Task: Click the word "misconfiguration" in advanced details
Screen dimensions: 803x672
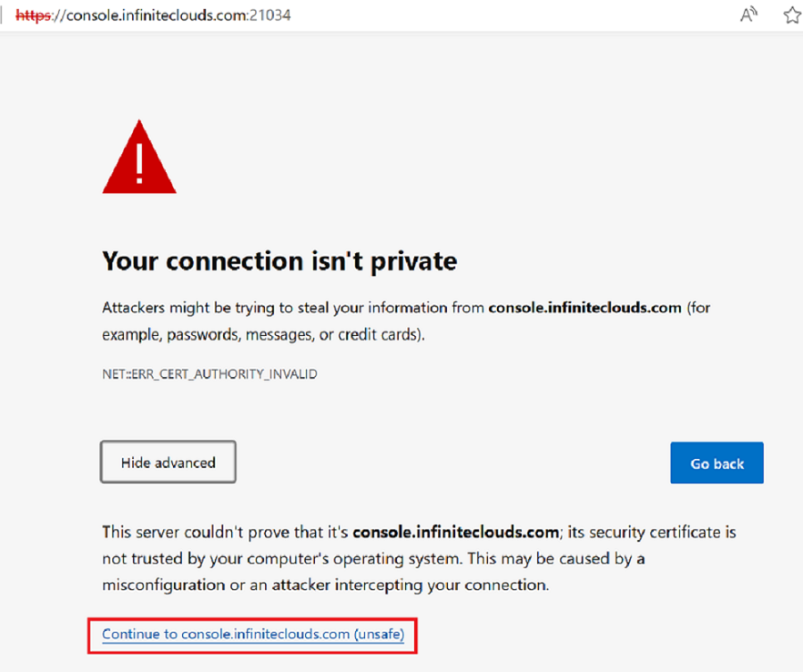Action: tap(164, 585)
